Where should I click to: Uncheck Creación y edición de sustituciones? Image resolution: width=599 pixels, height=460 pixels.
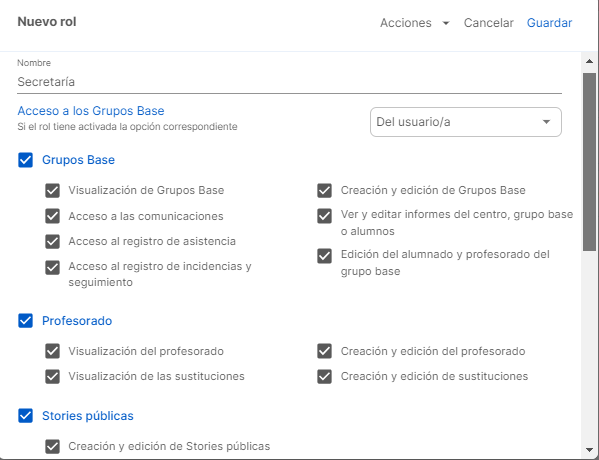(x=324, y=377)
